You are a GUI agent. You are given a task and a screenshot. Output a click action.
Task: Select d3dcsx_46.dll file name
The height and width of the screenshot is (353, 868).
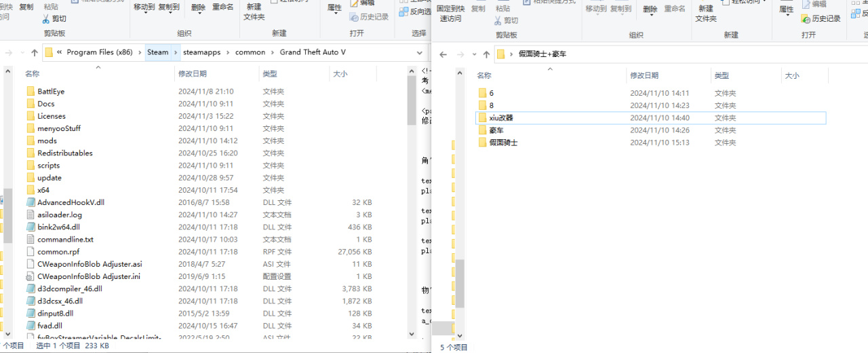point(60,301)
